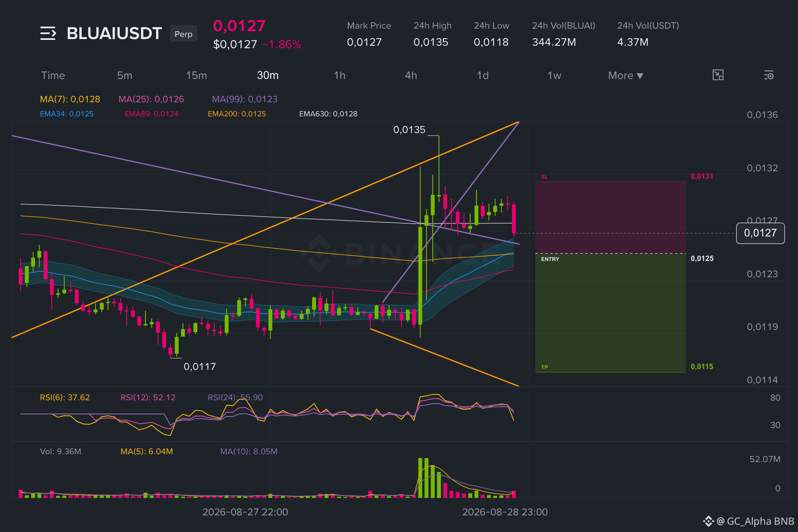Viewport: 798px width, 532px height.
Task: Switch to the 5m timeframe
Action: (x=125, y=76)
